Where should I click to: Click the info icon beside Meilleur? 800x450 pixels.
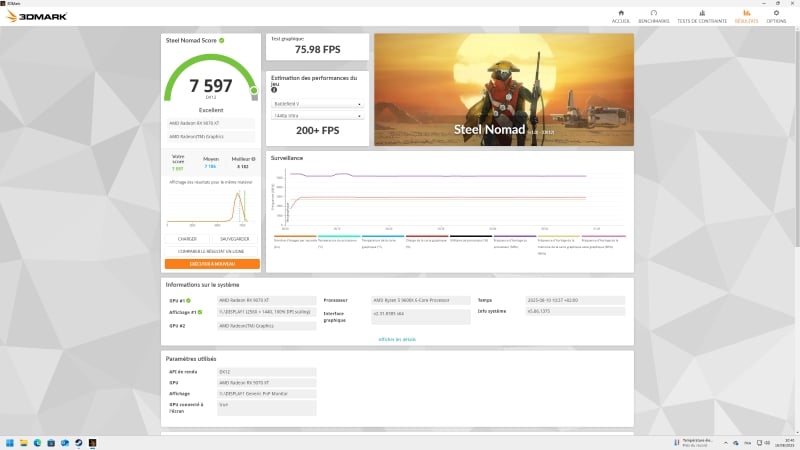tap(253, 159)
